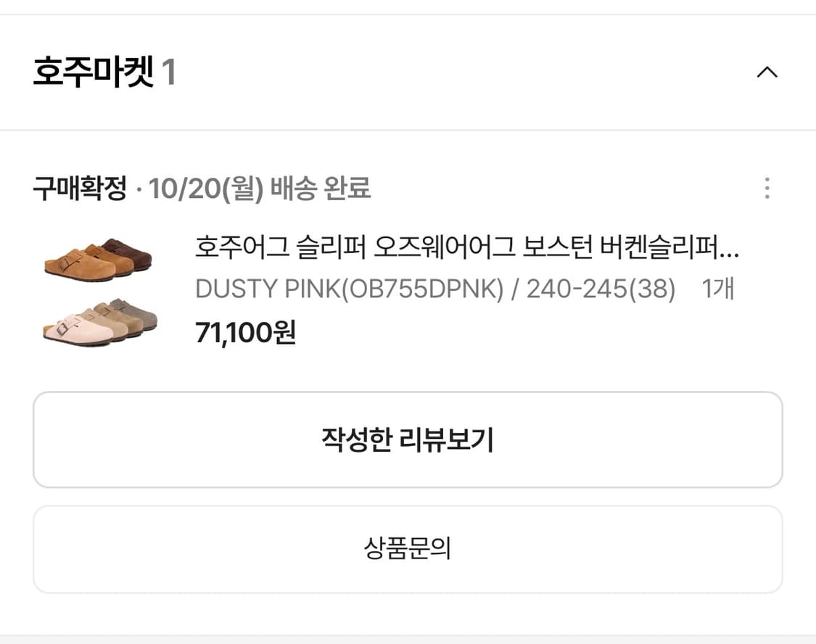The width and height of the screenshot is (816, 644).
Task: Select the 71,100원 price text
Action: [247, 332]
